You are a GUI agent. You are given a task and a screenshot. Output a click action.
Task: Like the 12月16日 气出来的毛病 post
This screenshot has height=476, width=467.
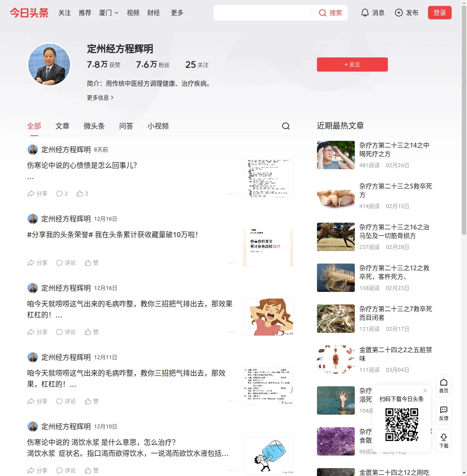pyautogui.click(x=92, y=332)
